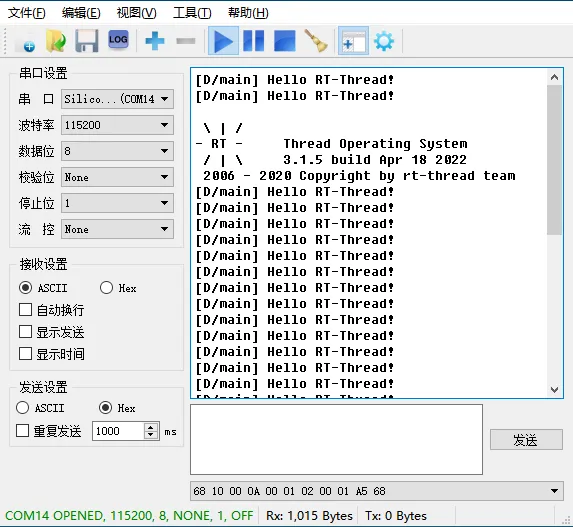Image resolution: width=573 pixels, height=527 pixels.
Task: Open the 文件(F) menu
Action: [26, 13]
